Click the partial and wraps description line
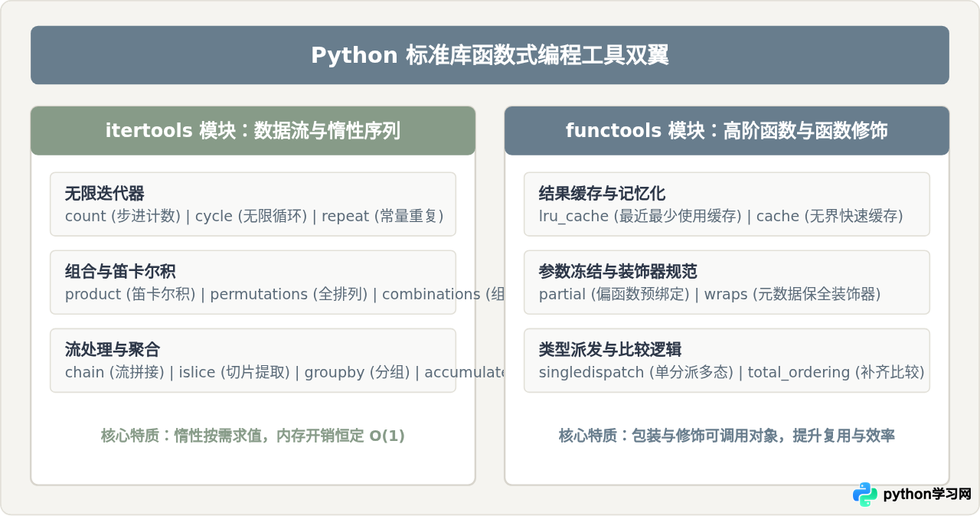This screenshot has width=980, height=516. [x=710, y=294]
